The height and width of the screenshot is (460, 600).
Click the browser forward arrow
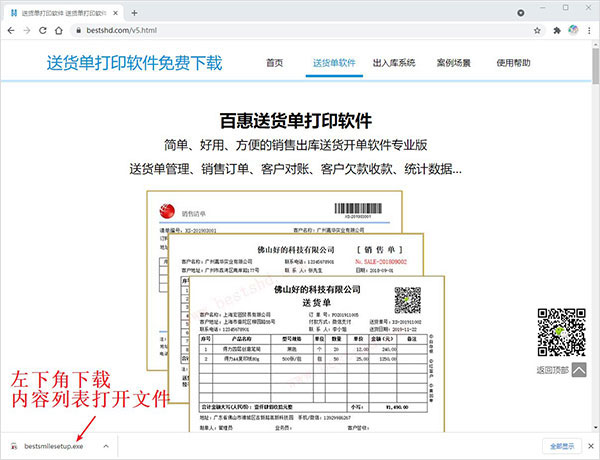[x=27, y=31]
